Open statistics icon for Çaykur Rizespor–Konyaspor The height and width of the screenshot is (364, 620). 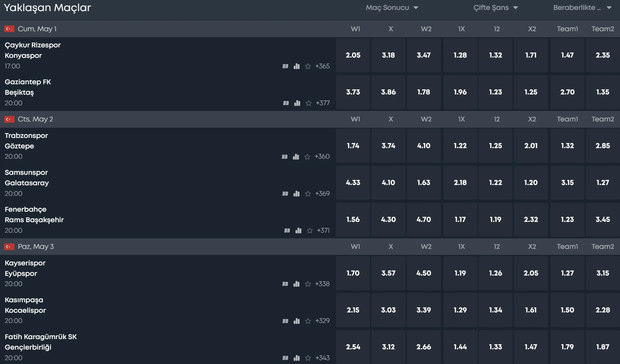coord(297,66)
